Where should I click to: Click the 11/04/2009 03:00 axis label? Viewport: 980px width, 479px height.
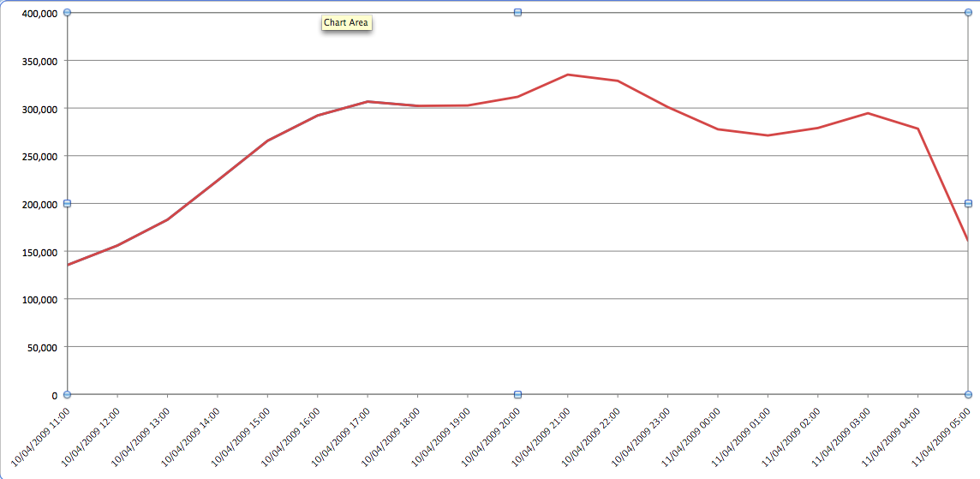coord(840,436)
